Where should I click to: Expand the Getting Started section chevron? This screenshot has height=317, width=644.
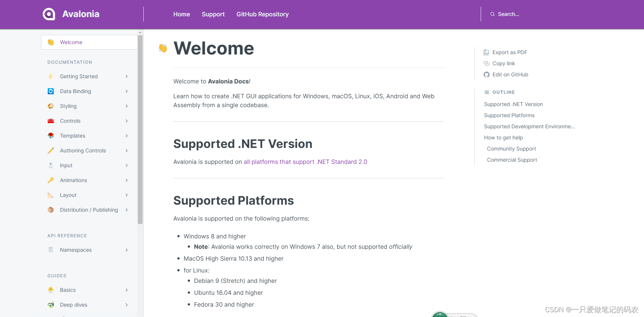pos(127,76)
